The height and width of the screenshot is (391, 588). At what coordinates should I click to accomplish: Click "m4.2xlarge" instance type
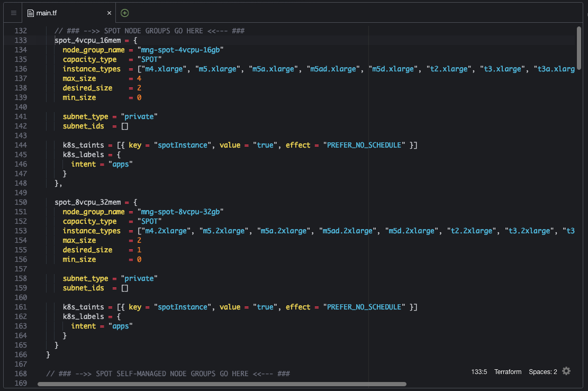pos(166,231)
